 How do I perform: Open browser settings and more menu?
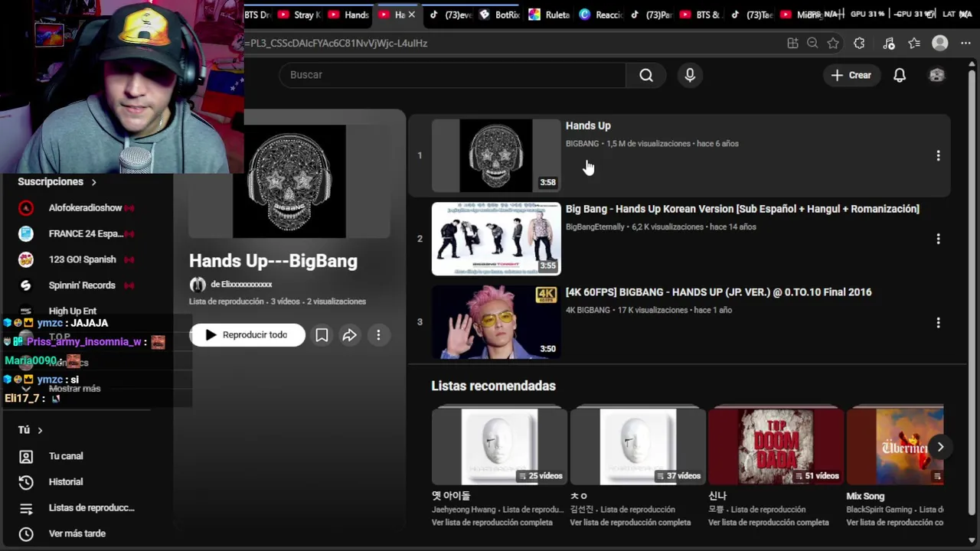[x=965, y=44]
